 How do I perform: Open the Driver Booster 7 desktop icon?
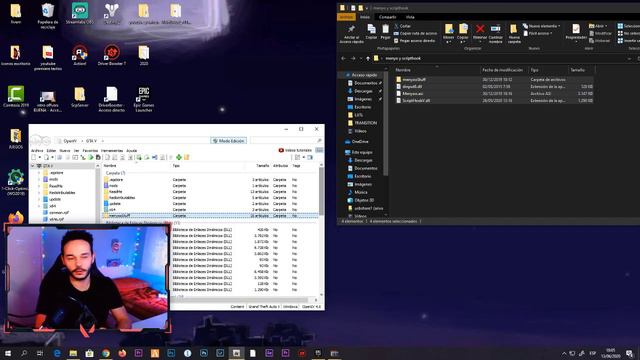point(111,56)
